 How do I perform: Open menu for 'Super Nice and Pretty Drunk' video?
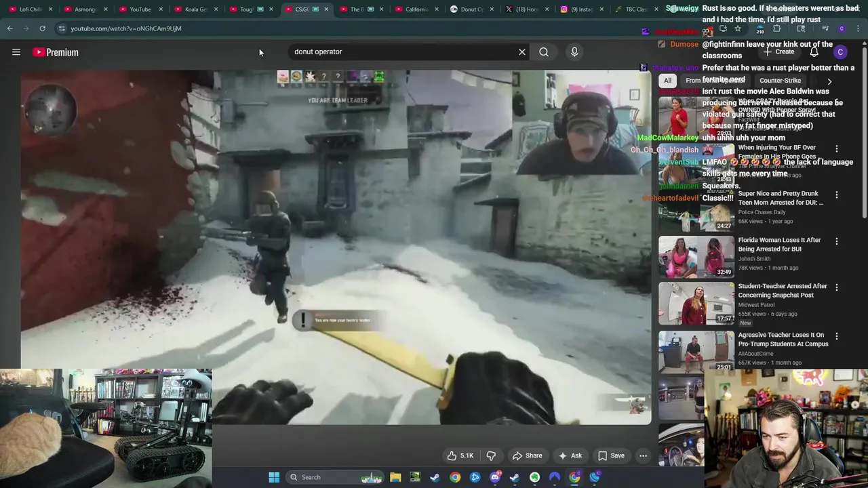tap(836, 195)
